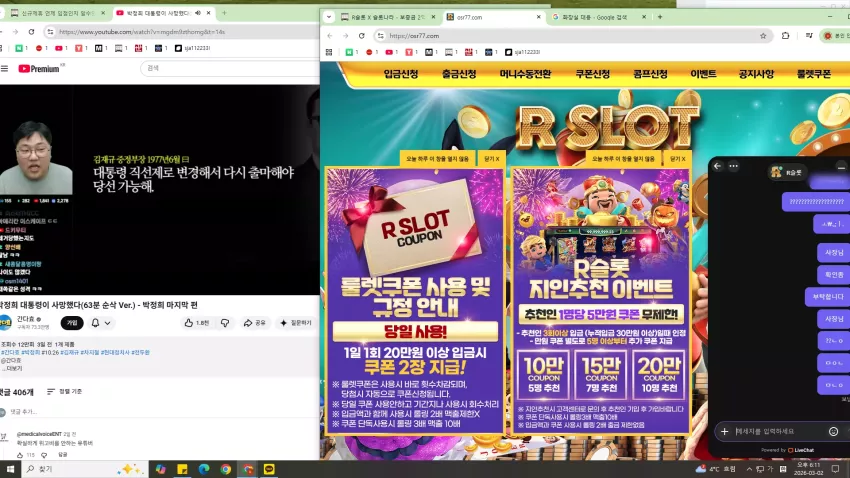The height and width of the screenshot is (478, 850).
Task: Open the 머니수동전환 menu item
Action: [525, 74]
